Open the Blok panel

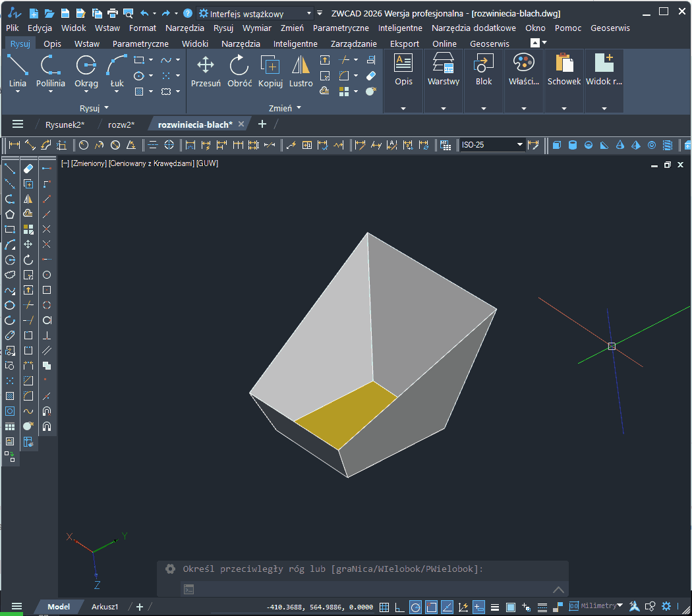tap(484, 69)
